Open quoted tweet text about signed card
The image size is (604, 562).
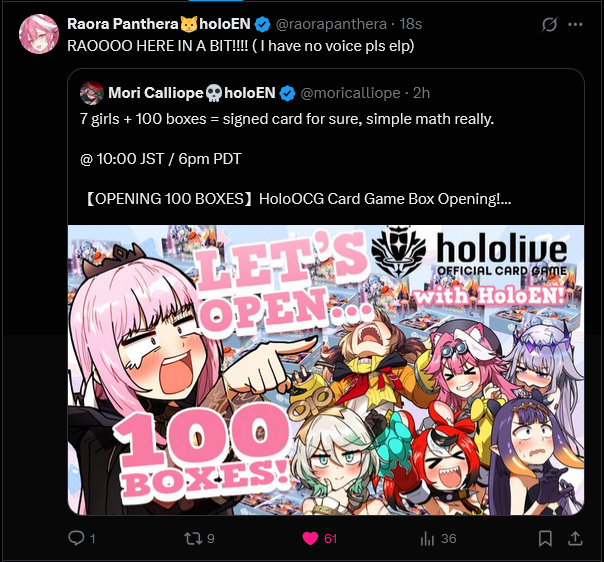point(287,119)
